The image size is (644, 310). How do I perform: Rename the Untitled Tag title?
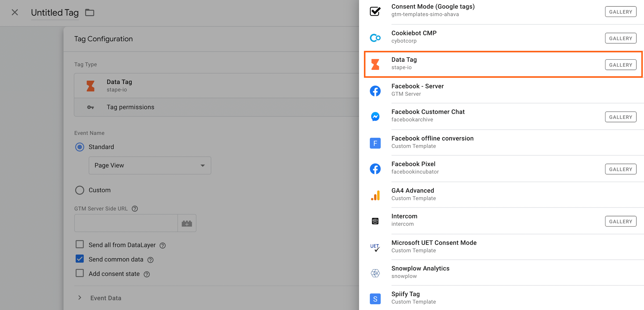(x=55, y=13)
